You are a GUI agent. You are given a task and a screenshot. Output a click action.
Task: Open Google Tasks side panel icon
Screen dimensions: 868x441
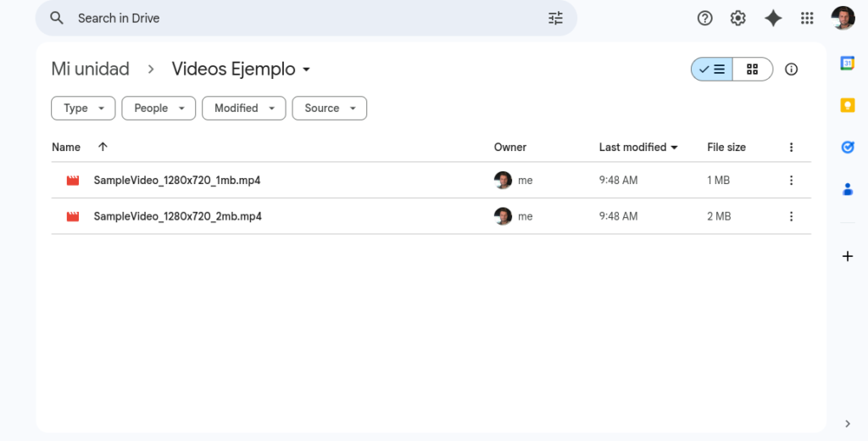[x=848, y=147]
